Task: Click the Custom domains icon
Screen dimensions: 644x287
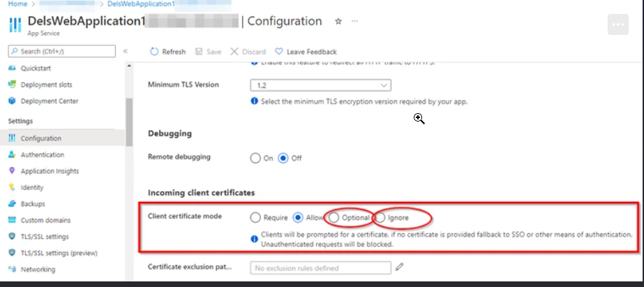Action: 12,221
